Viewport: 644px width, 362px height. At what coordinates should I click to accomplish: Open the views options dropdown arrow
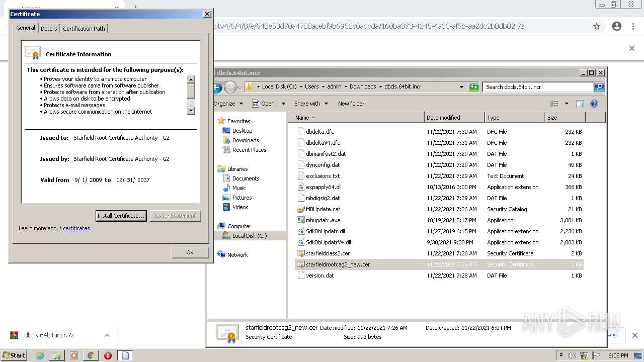(567, 104)
